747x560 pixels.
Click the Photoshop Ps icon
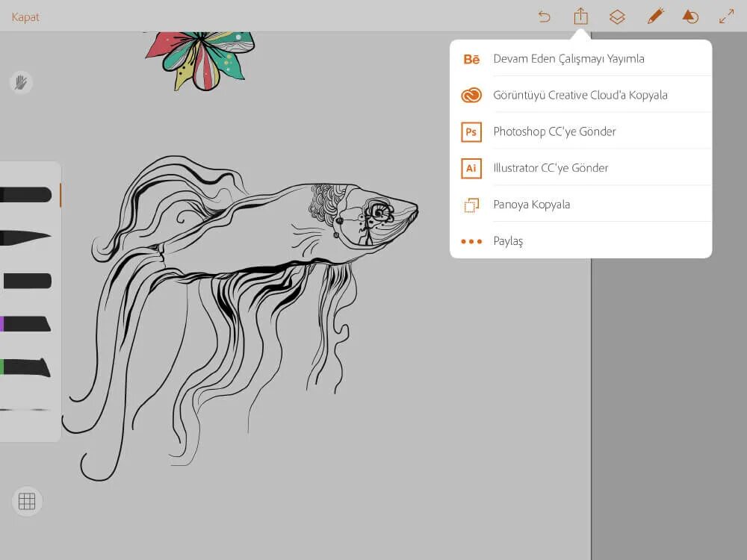[471, 132]
